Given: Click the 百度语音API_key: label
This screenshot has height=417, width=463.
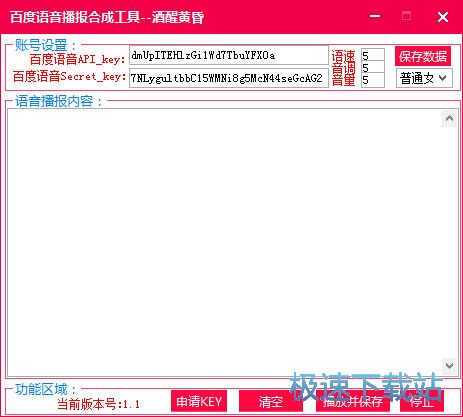Looking at the screenshot, I should (x=77, y=59).
